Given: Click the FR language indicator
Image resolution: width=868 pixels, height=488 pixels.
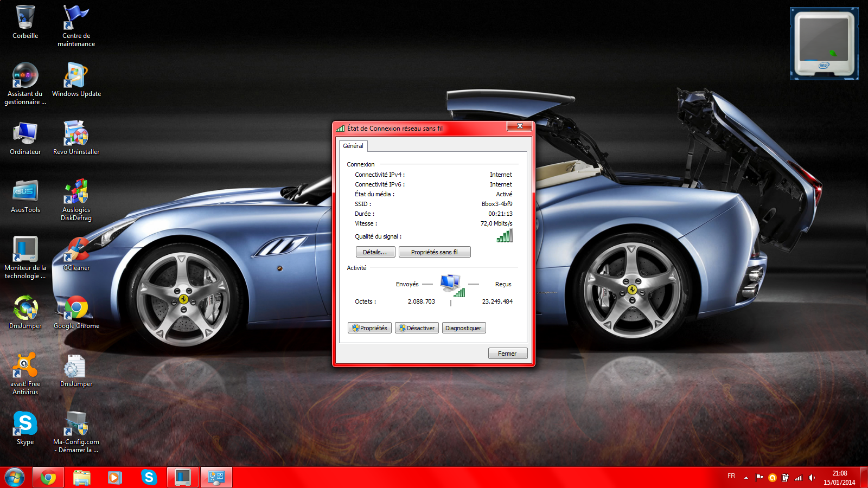Looking at the screenshot, I should pyautogui.click(x=731, y=476).
